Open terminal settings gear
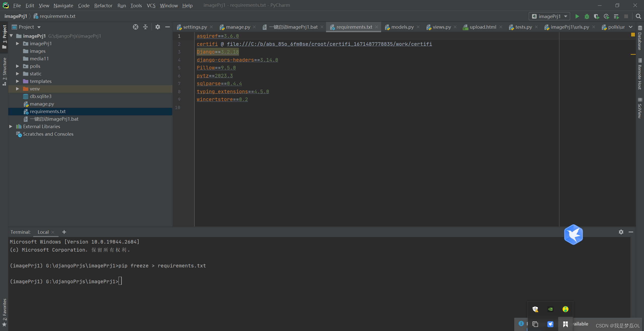The width and height of the screenshot is (644, 331). point(621,232)
